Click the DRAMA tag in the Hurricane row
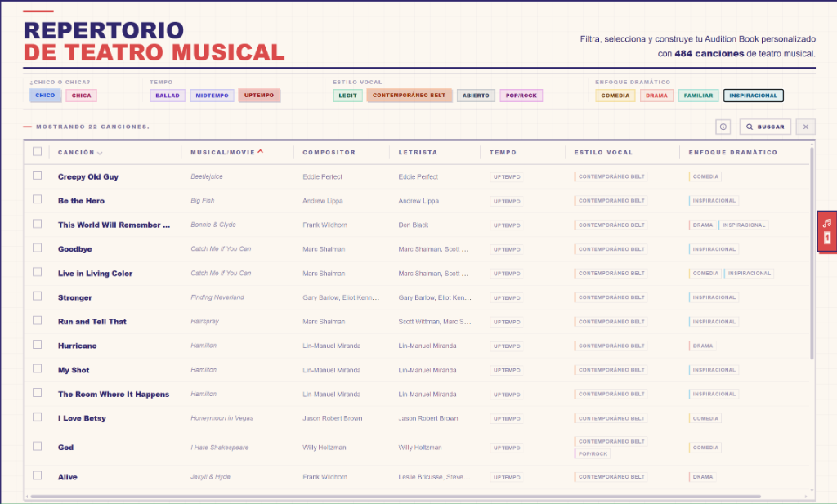Screen dimensions: 837x504 tap(702, 346)
